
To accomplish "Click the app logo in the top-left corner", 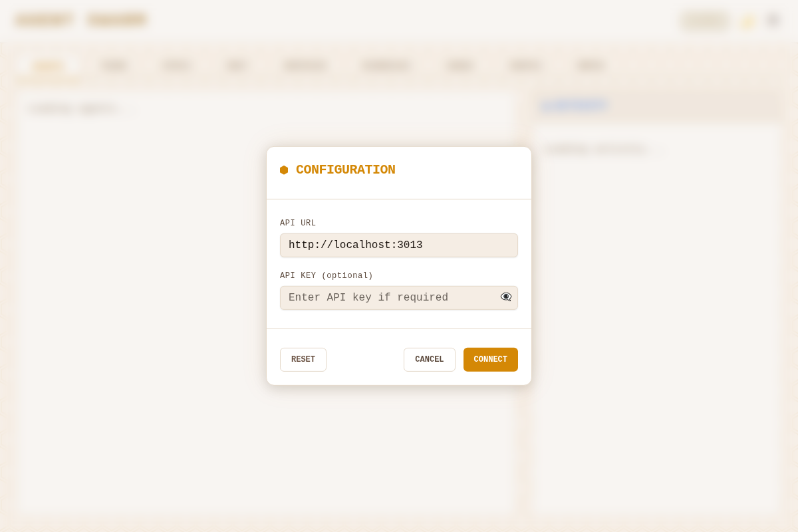I will click(44, 19).
